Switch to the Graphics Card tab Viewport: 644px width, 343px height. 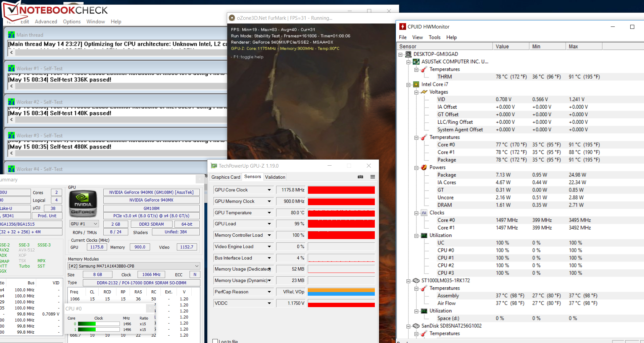[226, 177]
